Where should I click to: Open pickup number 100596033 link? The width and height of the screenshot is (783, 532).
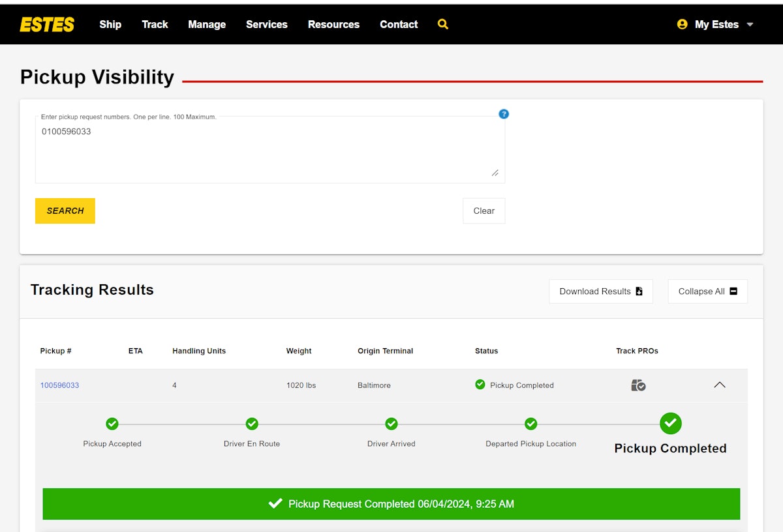pos(59,385)
